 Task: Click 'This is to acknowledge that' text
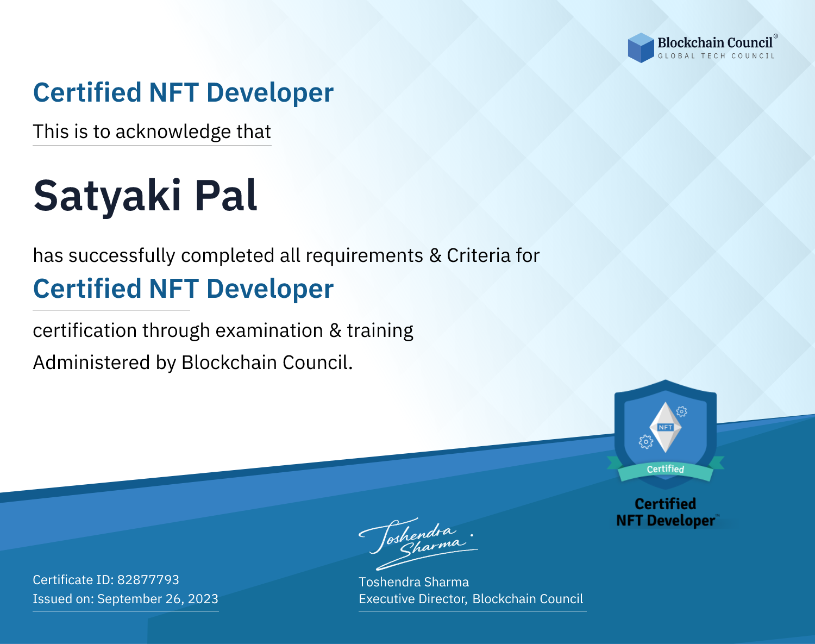(x=152, y=132)
